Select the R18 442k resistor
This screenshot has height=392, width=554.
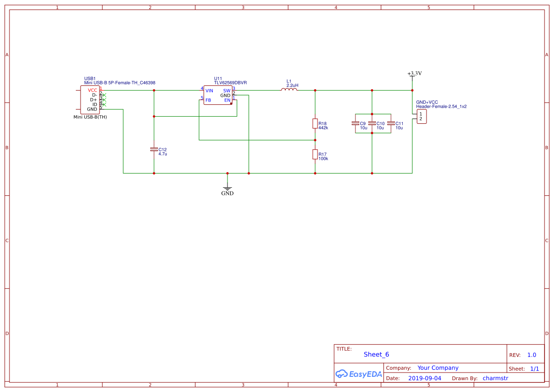[315, 123]
